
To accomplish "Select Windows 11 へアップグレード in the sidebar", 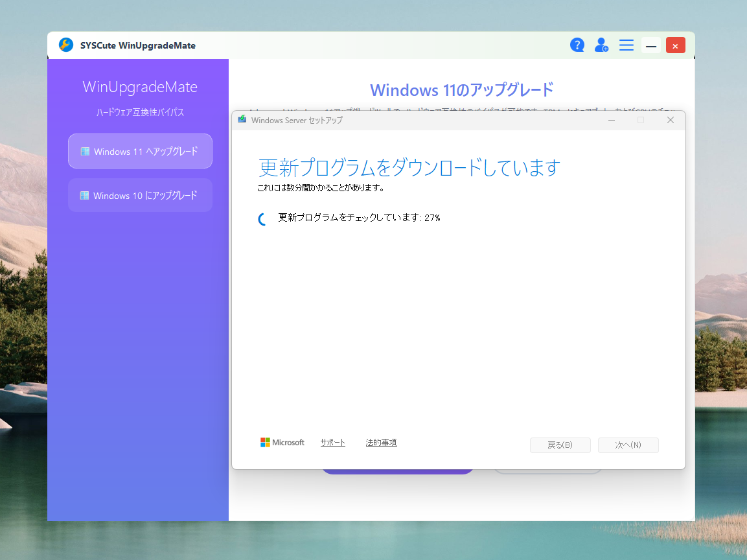I will pyautogui.click(x=140, y=150).
